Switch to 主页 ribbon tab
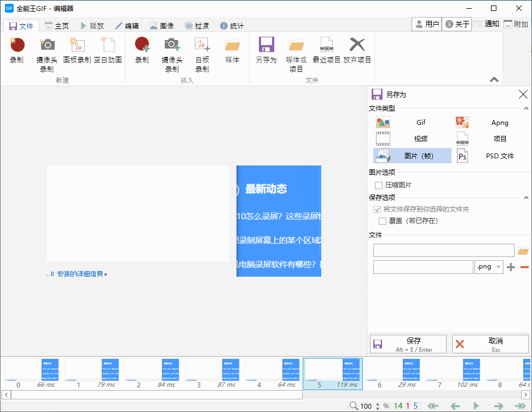532x412 pixels. pyautogui.click(x=57, y=26)
